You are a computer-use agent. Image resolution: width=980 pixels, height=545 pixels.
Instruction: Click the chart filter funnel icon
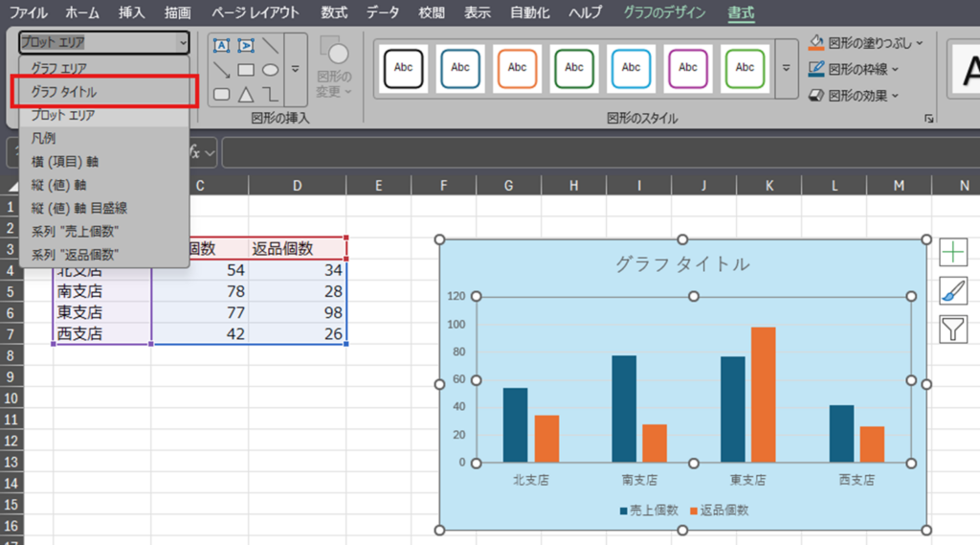coord(953,329)
